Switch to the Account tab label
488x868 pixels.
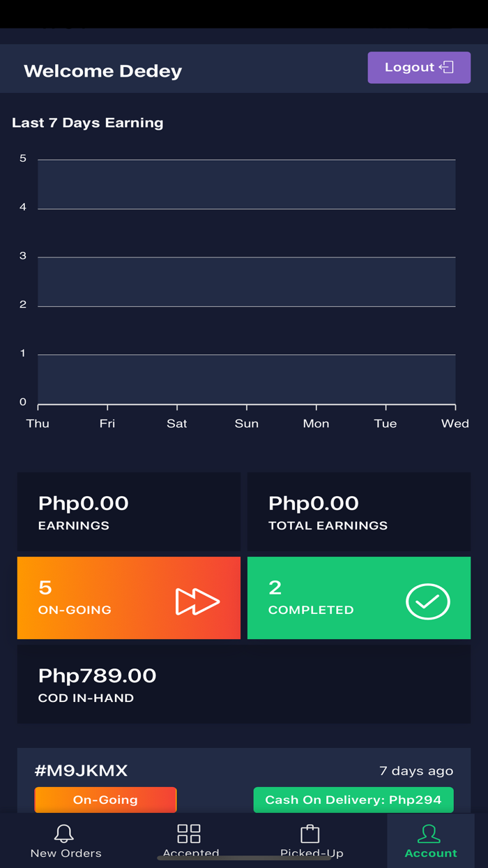pos(431,853)
